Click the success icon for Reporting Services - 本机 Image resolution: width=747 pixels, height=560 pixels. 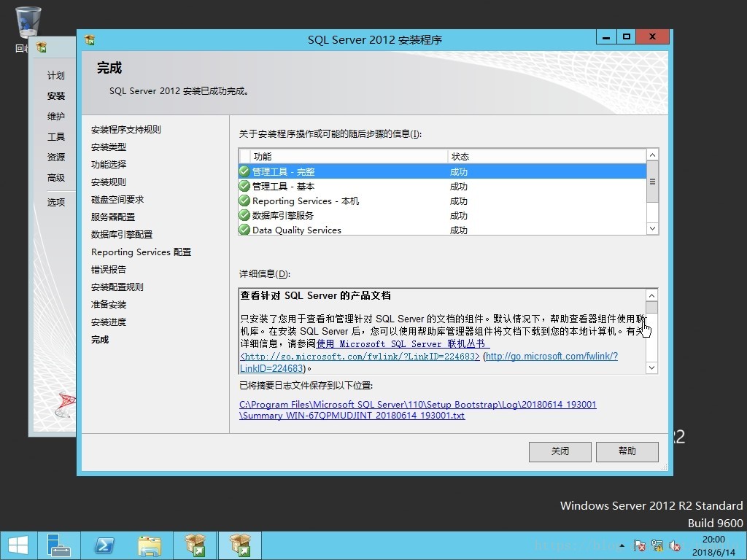[x=244, y=201]
